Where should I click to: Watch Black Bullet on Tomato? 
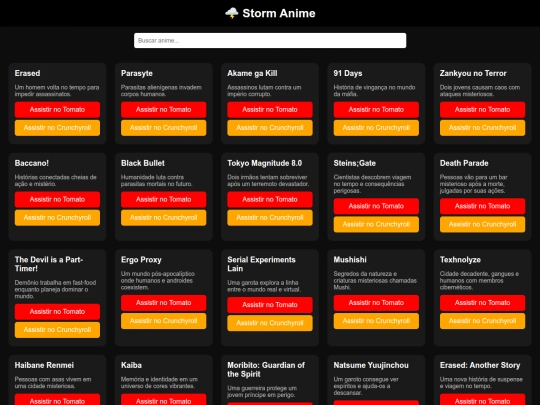click(164, 199)
